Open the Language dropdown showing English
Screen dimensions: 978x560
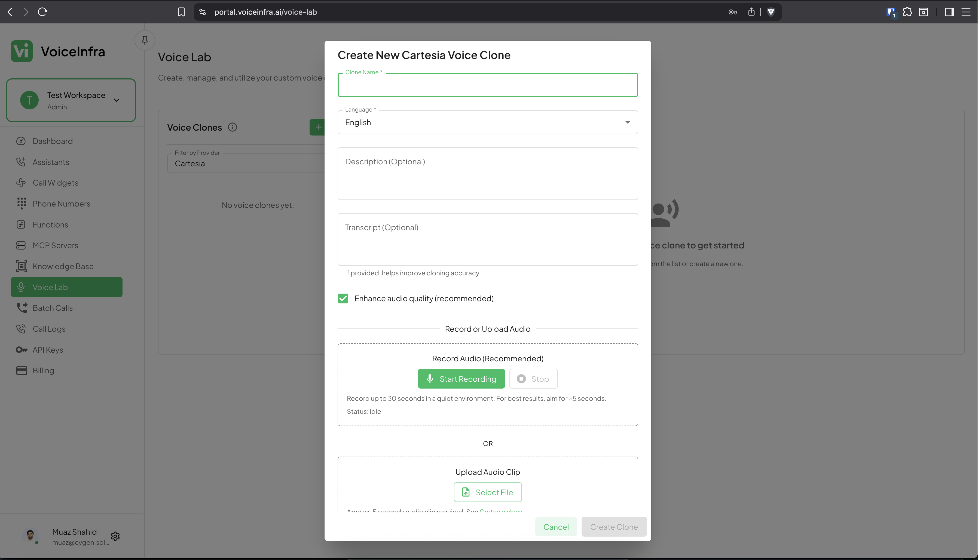pyautogui.click(x=487, y=122)
